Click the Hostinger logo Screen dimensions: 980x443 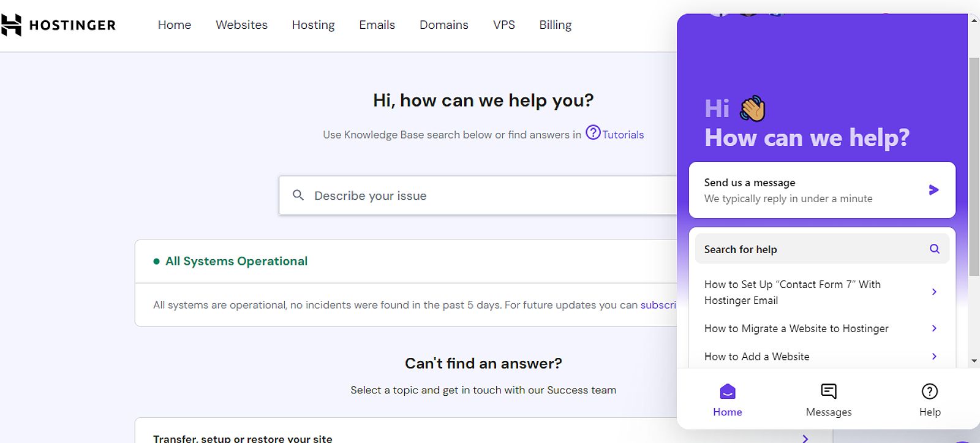(58, 25)
